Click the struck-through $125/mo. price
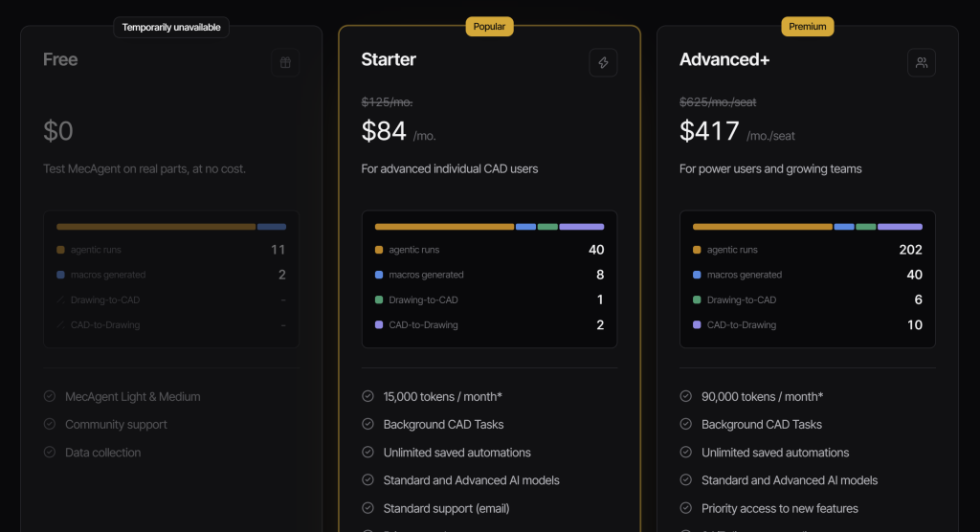Image resolution: width=980 pixels, height=532 pixels. (x=387, y=101)
